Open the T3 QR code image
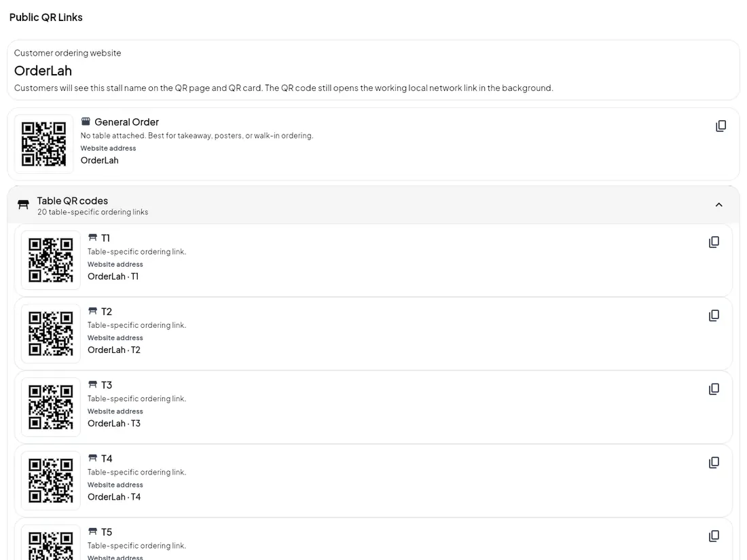This screenshot has height=560, width=747. coord(51,407)
